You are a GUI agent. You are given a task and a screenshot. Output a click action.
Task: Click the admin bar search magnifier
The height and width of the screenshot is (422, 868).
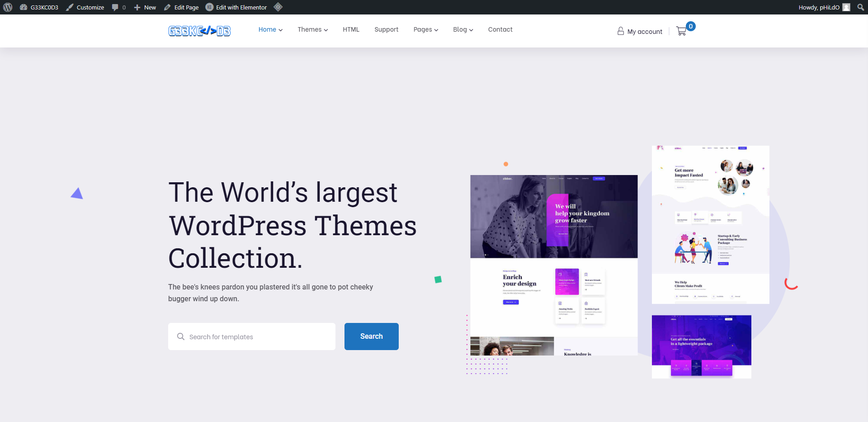[860, 7]
